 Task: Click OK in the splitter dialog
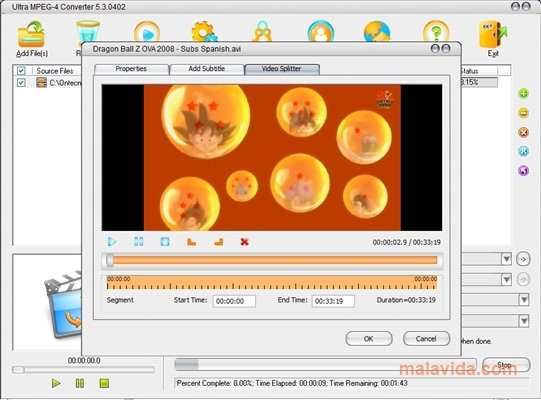point(368,339)
